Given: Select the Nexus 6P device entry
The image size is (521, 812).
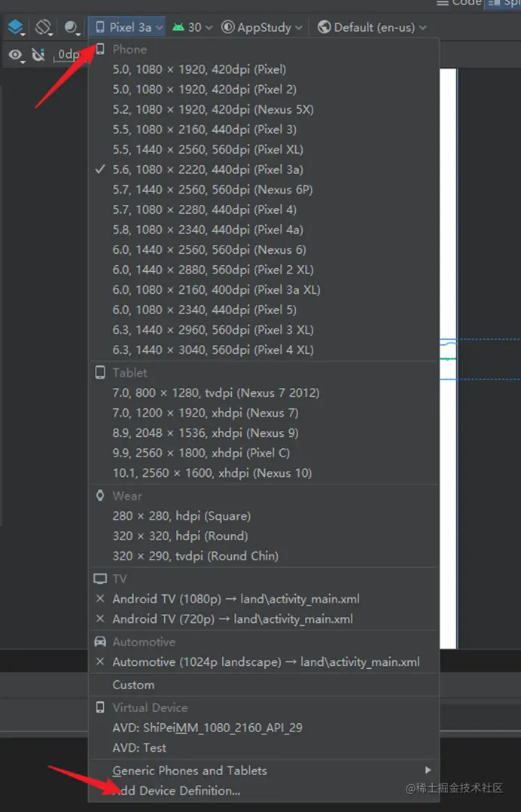Looking at the screenshot, I should click(x=264, y=190).
